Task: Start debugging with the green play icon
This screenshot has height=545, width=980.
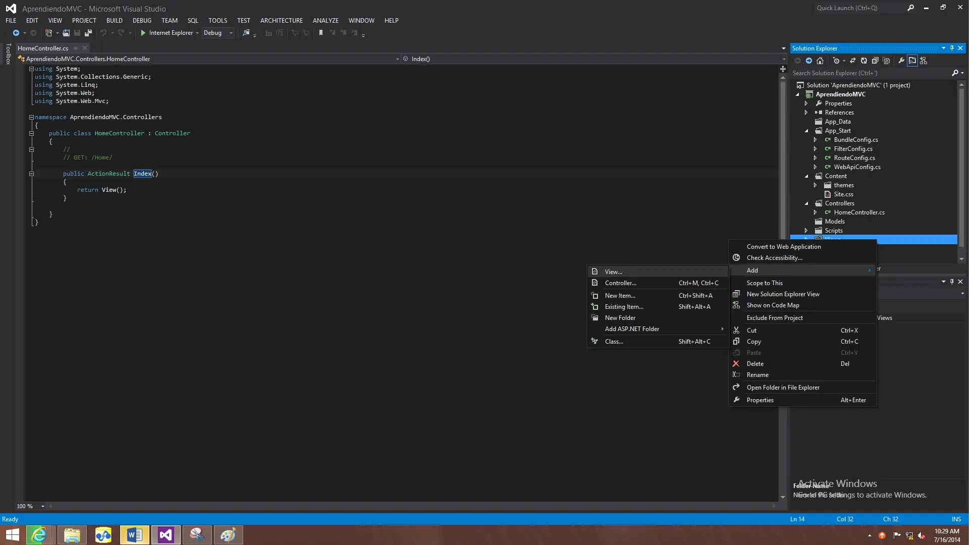Action: point(143,33)
